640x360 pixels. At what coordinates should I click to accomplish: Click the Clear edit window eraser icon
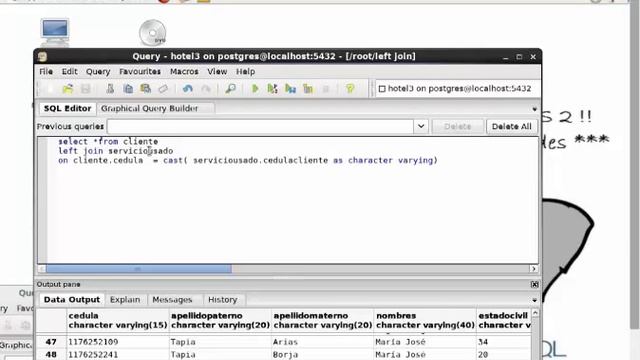point(163,89)
